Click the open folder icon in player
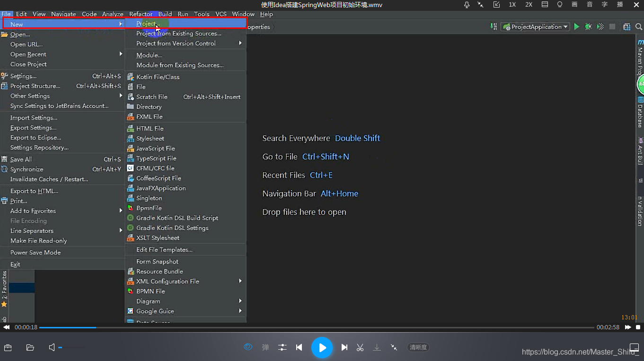 pyautogui.click(x=30, y=348)
